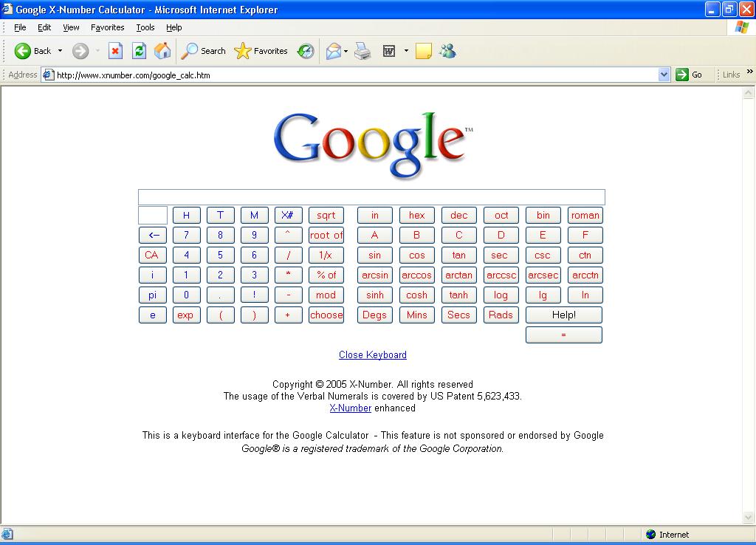Click the bin conversion key
Viewport: 756px width, 545px height.
point(543,216)
